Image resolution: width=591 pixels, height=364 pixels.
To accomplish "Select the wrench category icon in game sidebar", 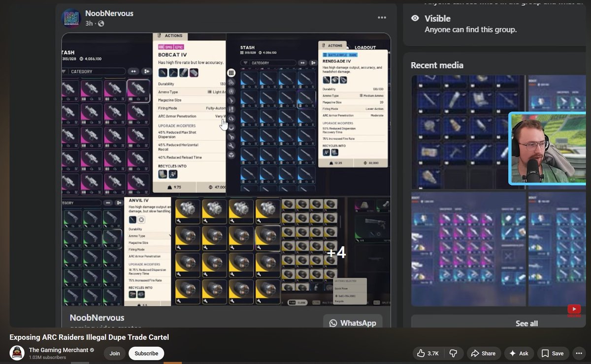I will point(231,146).
